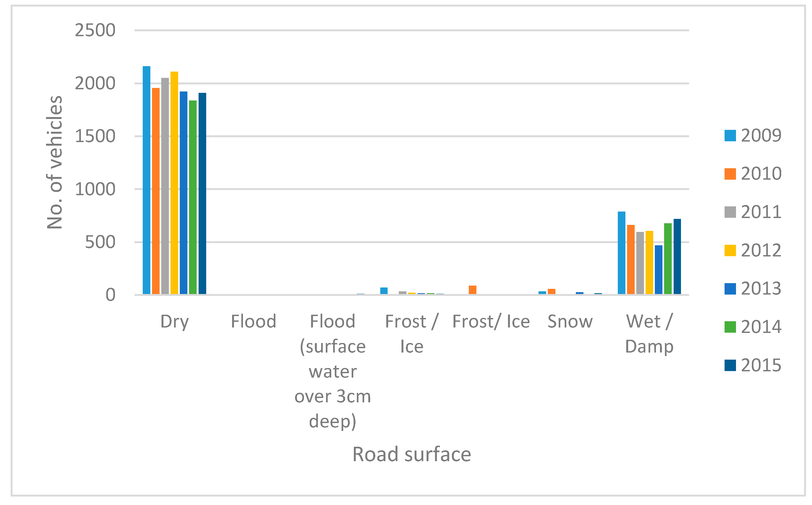
Task: Click the 2013 legend label text
Action: click(x=761, y=289)
